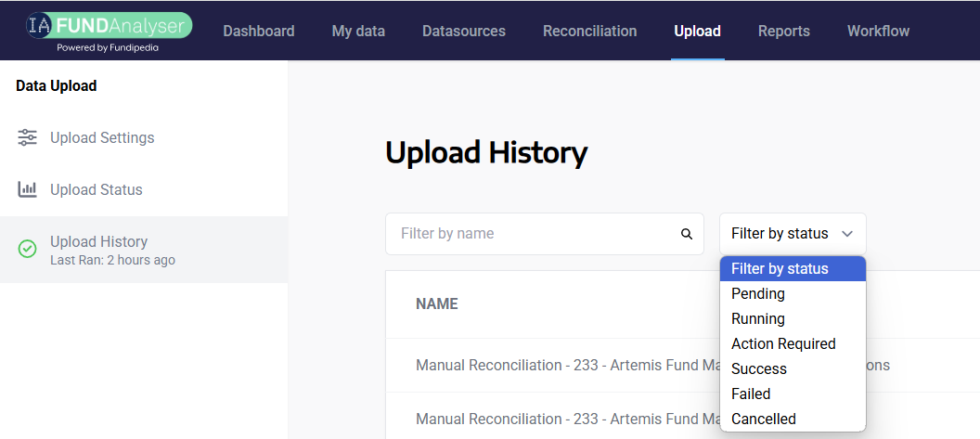980x439 pixels.
Task: Click the search magnifier icon
Action: pos(687,234)
